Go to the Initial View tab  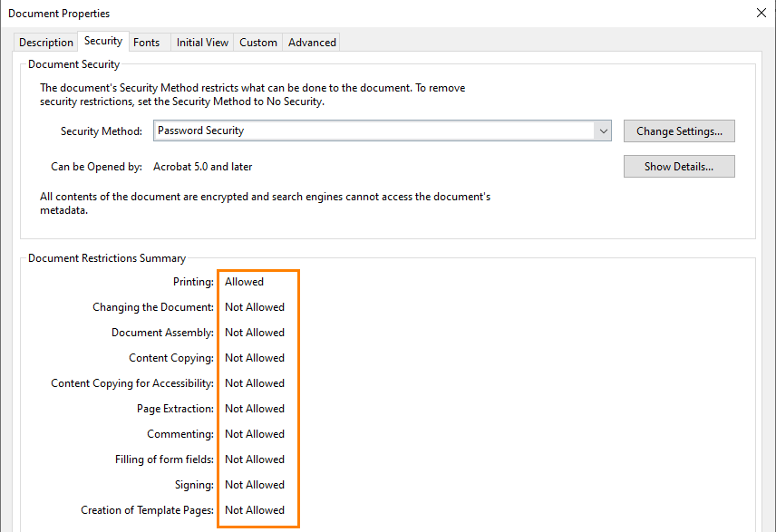202,43
